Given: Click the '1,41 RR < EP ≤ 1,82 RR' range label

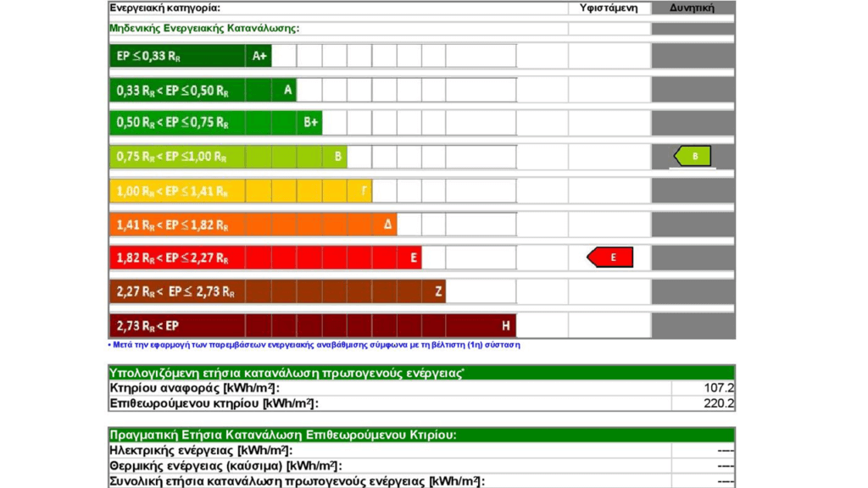Looking at the screenshot, I should coord(173,225).
